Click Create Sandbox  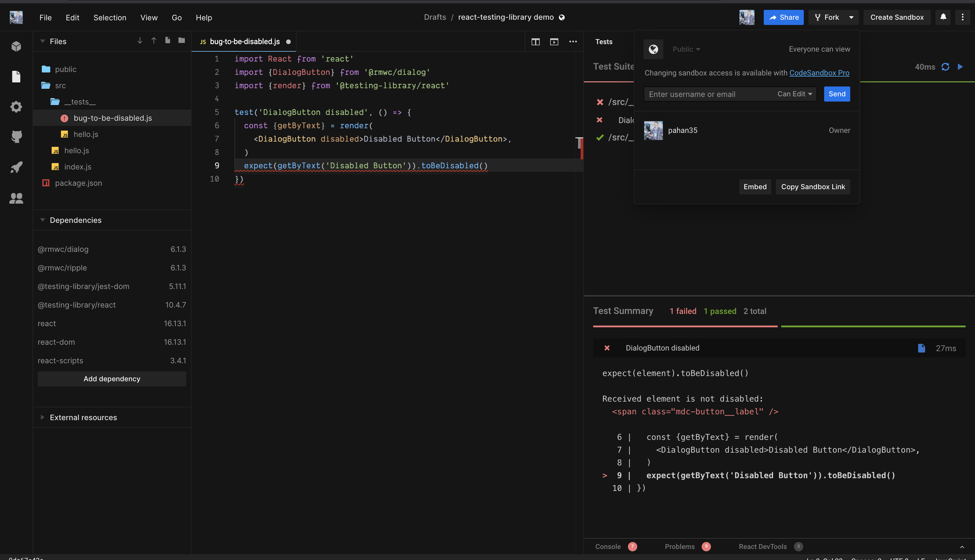[x=897, y=17]
